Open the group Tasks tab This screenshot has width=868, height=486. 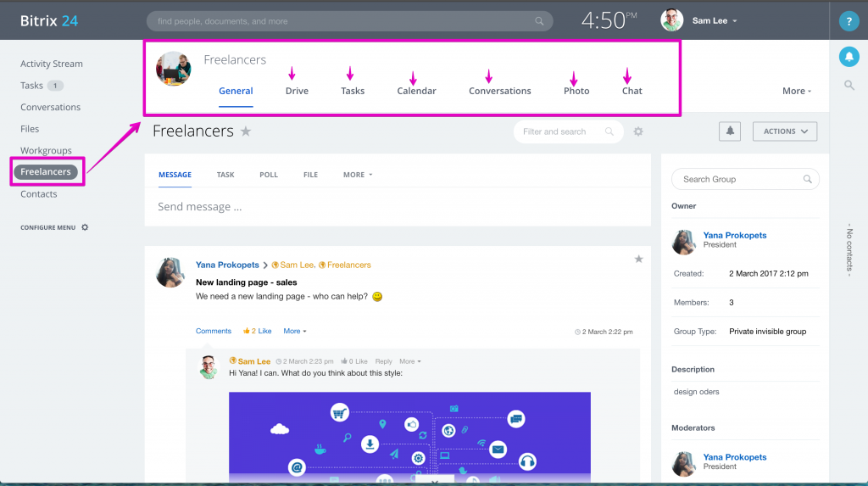point(353,91)
